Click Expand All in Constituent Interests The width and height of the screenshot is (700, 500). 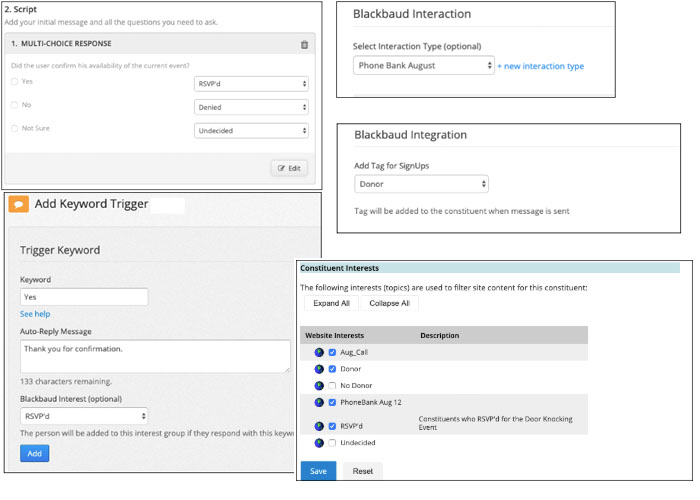(x=331, y=303)
